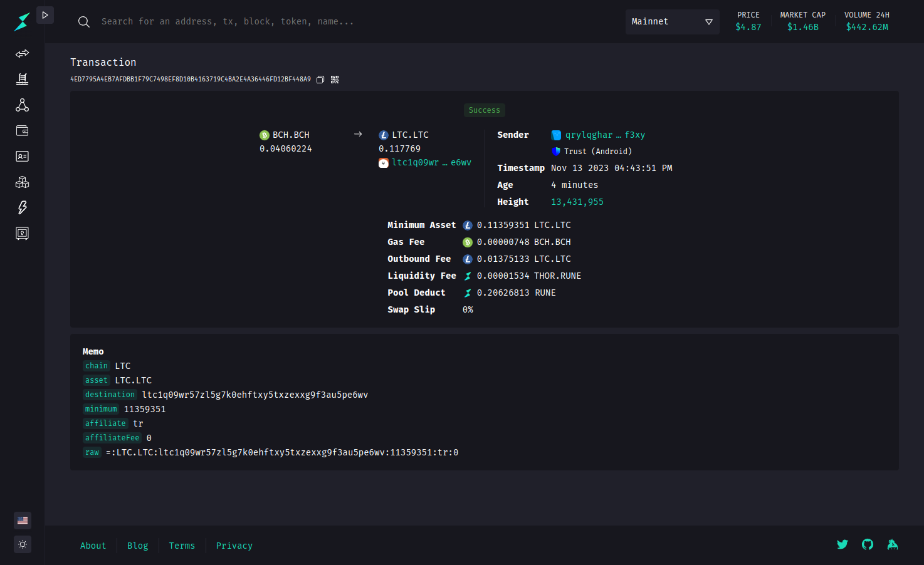Click the Litecoin icon beside Outbound Fee

(468, 259)
